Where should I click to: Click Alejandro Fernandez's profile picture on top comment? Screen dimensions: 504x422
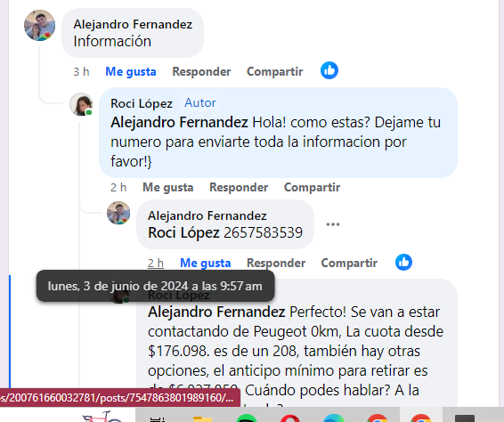pyautogui.click(x=39, y=26)
